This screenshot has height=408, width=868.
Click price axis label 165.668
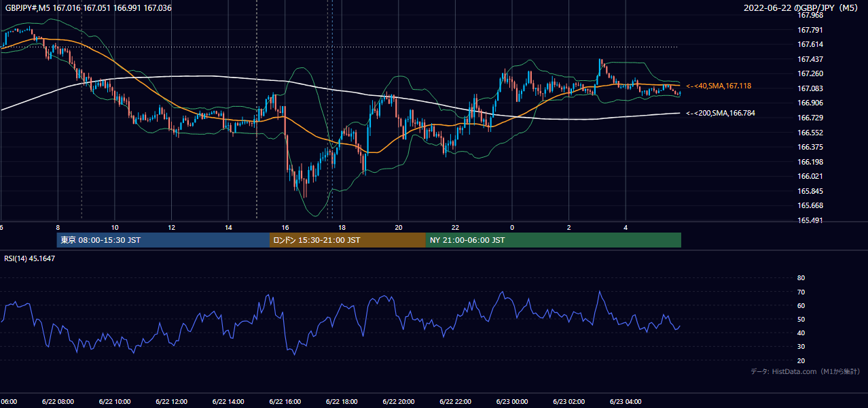(810, 205)
